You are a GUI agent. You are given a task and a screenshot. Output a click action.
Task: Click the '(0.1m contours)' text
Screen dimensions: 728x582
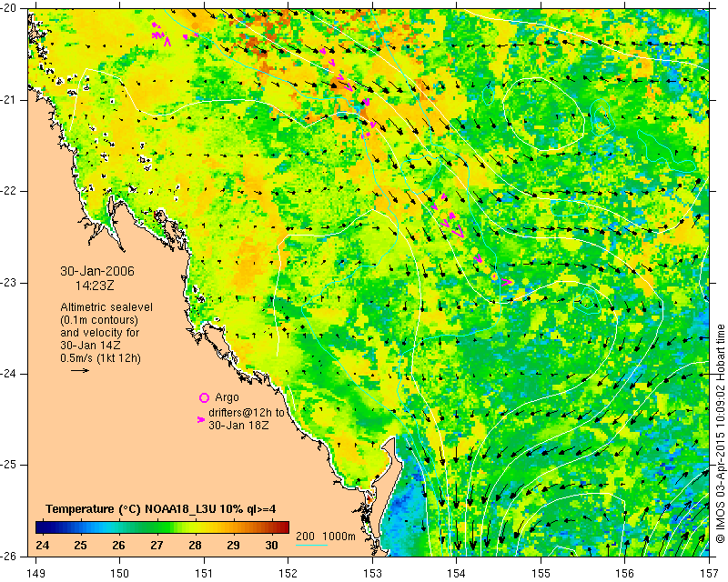click(x=99, y=320)
